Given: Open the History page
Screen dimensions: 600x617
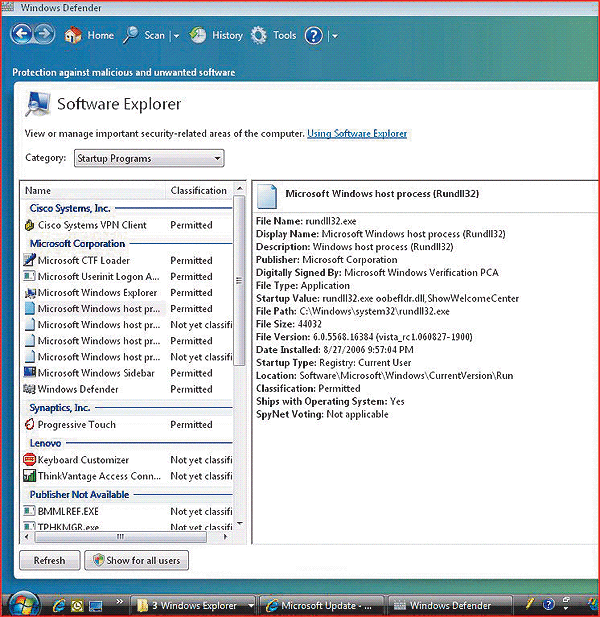Looking at the screenshot, I should click(x=217, y=36).
